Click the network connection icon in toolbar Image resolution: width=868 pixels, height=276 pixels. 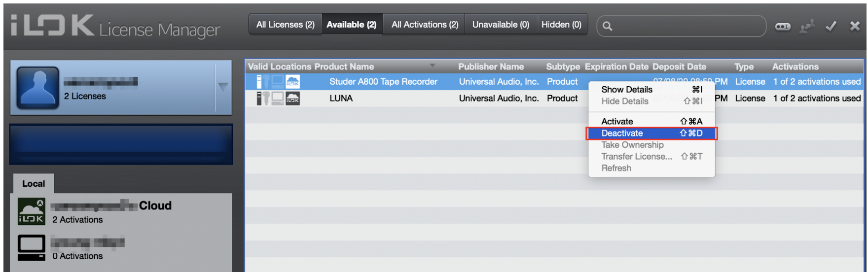click(807, 26)
